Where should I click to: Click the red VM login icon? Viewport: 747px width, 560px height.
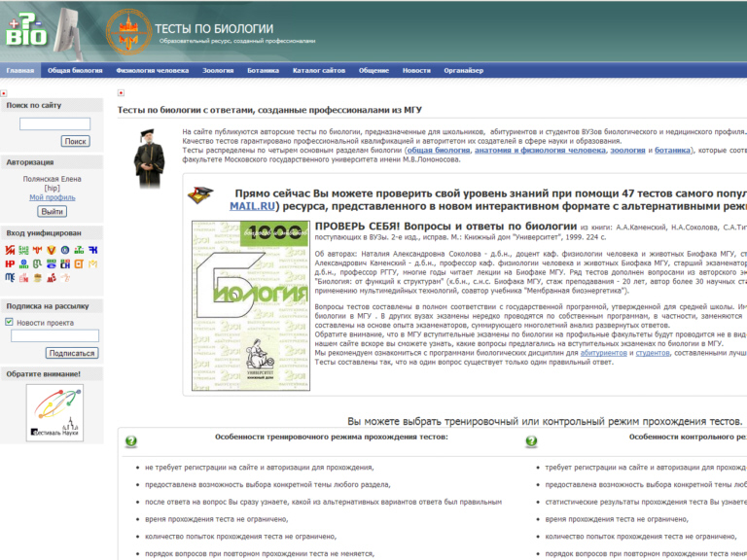coord(10,250)
